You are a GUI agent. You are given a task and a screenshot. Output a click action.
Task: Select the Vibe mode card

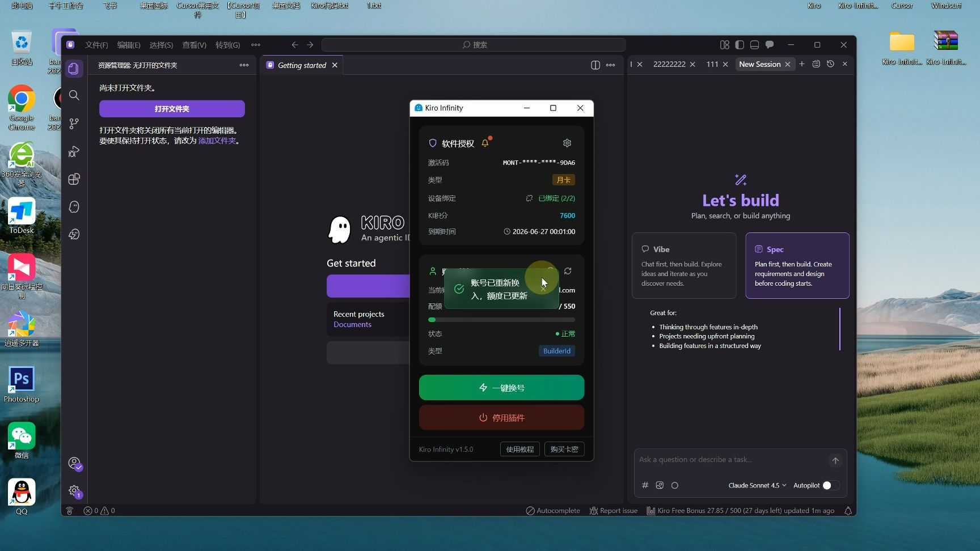(684, 265)
